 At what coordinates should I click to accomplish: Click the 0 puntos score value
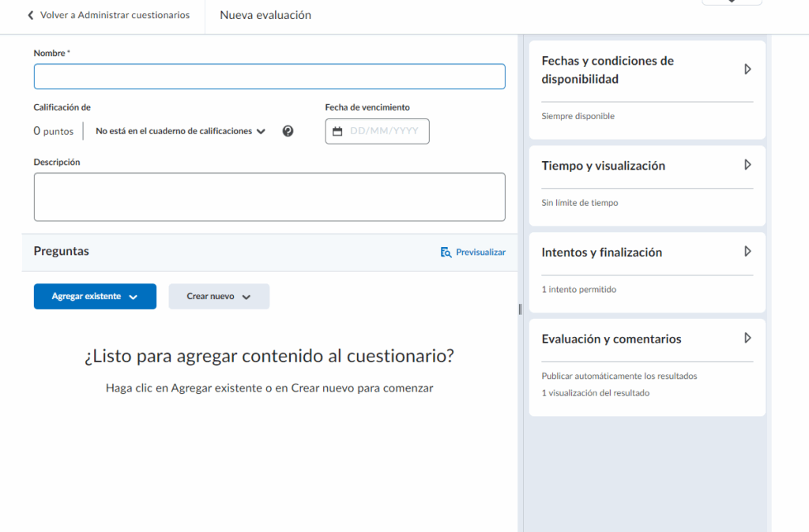[53, 131]
